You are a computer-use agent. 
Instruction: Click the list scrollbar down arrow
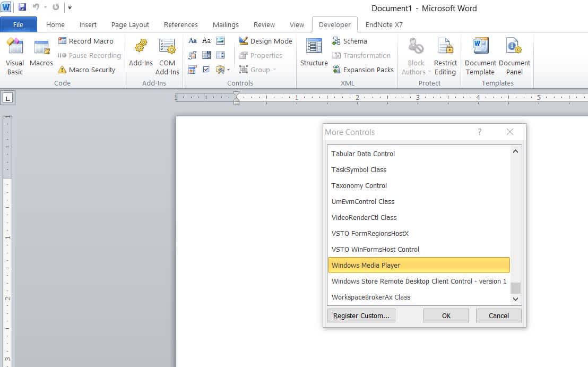(515, 299)
